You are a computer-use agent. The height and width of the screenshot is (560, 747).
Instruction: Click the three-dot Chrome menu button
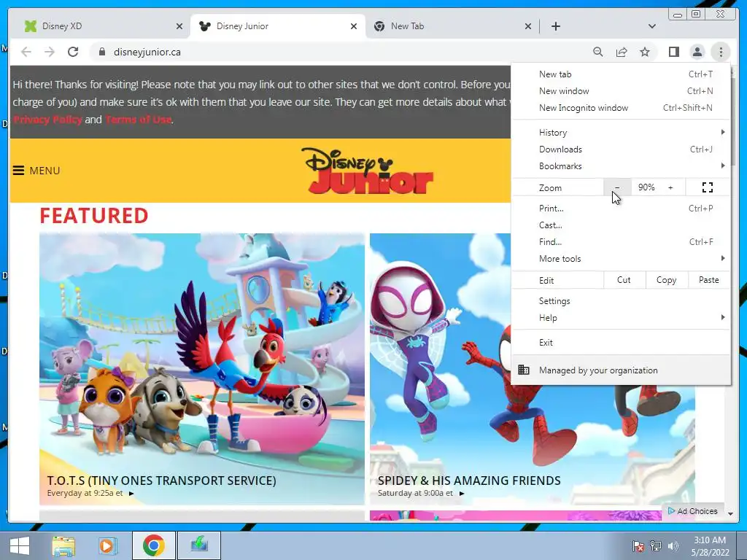point(721,52)
